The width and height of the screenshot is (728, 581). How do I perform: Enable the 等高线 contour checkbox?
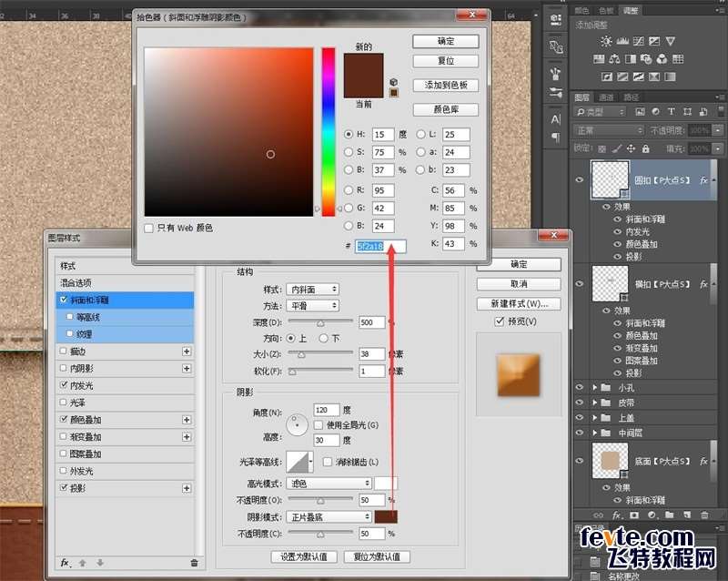[x=70, y=317]
